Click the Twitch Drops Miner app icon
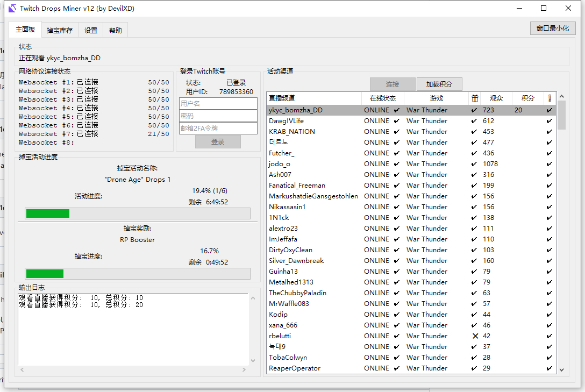The image size is (585, 392). click(12, 8)
